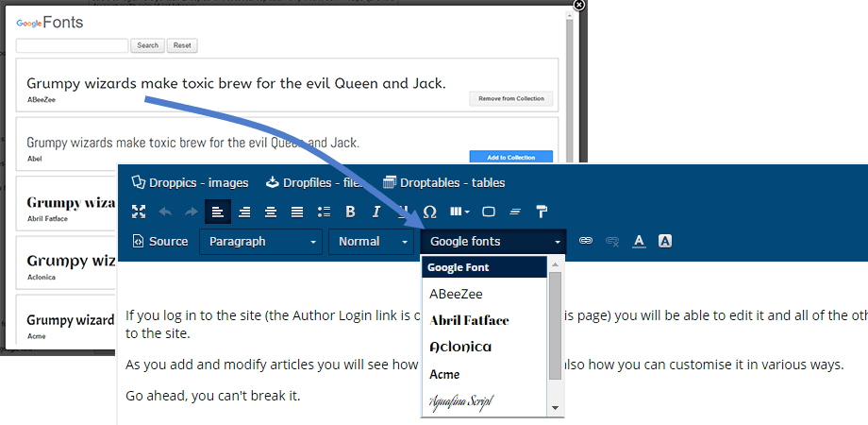Apply justify text alignment
This screenshot has width=868, height=425.
pyautogui.click(x=297, y=212)
